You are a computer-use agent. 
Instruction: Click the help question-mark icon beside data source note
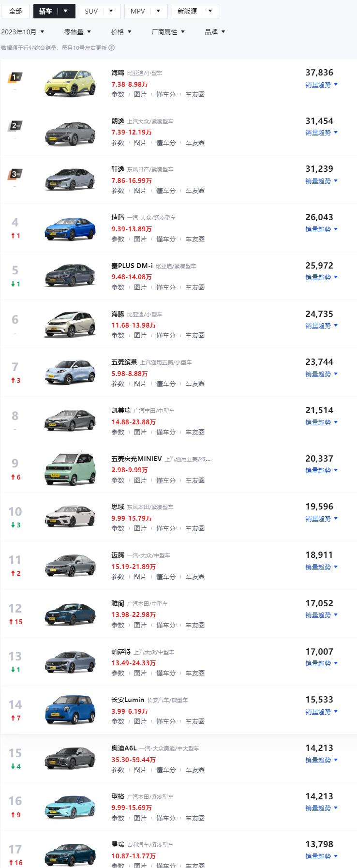pos(112,48)
